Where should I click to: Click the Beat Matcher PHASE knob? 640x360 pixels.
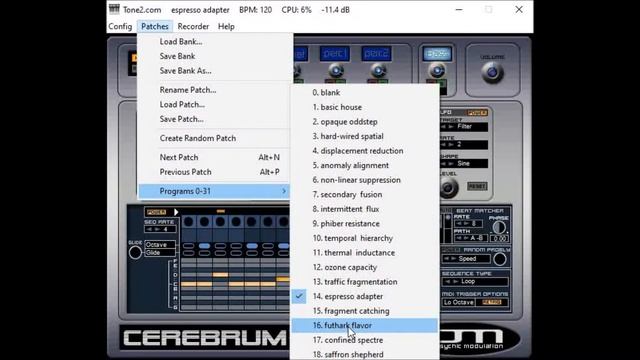(x=499, y=227)
